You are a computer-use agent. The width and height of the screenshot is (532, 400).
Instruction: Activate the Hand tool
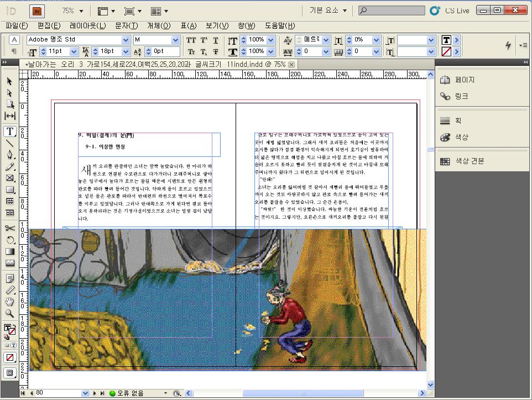click(10, 302)
